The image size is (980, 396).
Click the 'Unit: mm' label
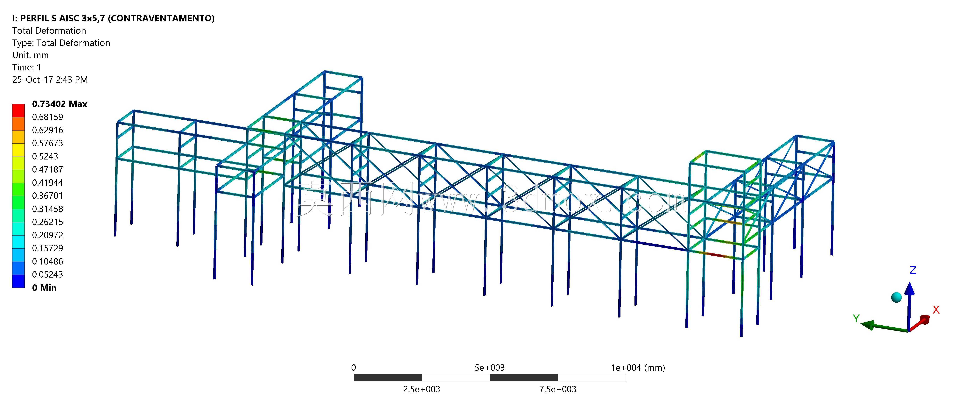pyautogui.click(x=31, y=55)
